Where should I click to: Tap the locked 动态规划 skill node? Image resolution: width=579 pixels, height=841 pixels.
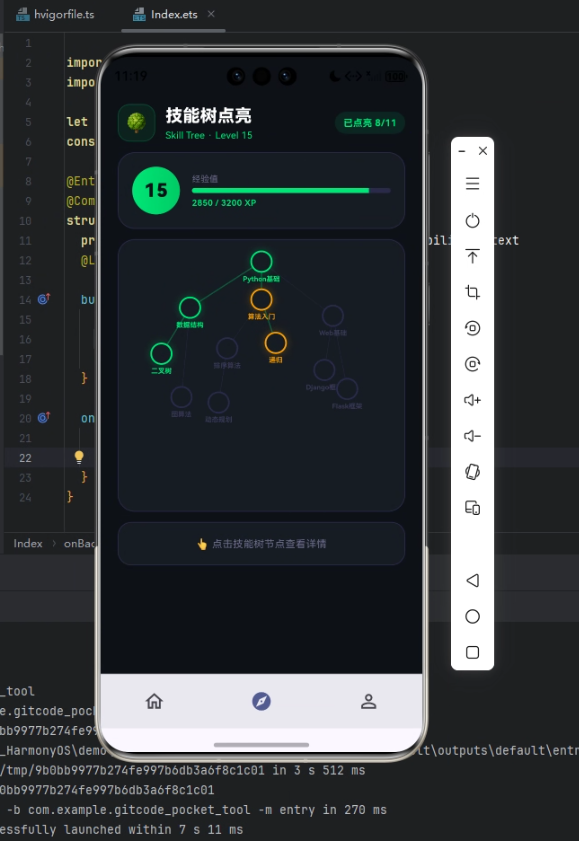click(218, 403)
